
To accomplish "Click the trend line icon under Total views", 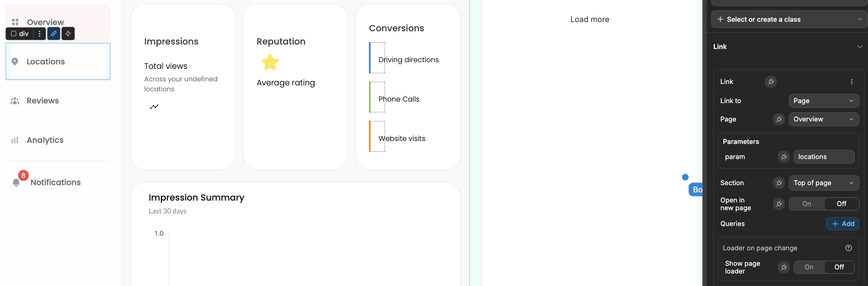I will click(154, 107).
